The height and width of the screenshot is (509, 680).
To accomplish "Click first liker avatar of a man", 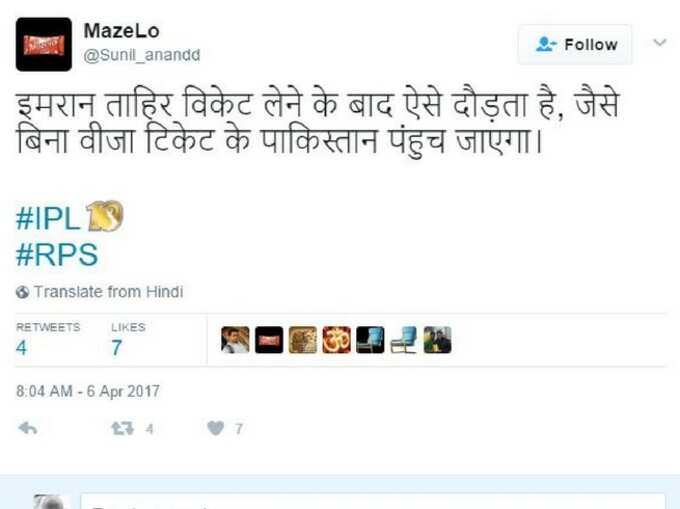I will click(x=235, y=340).
